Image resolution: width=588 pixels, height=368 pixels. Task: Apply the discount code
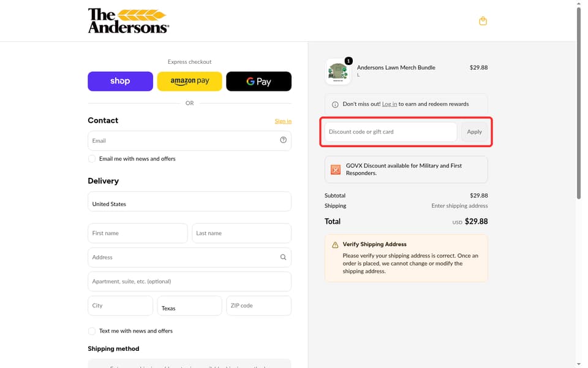click(x=474, y=132)
